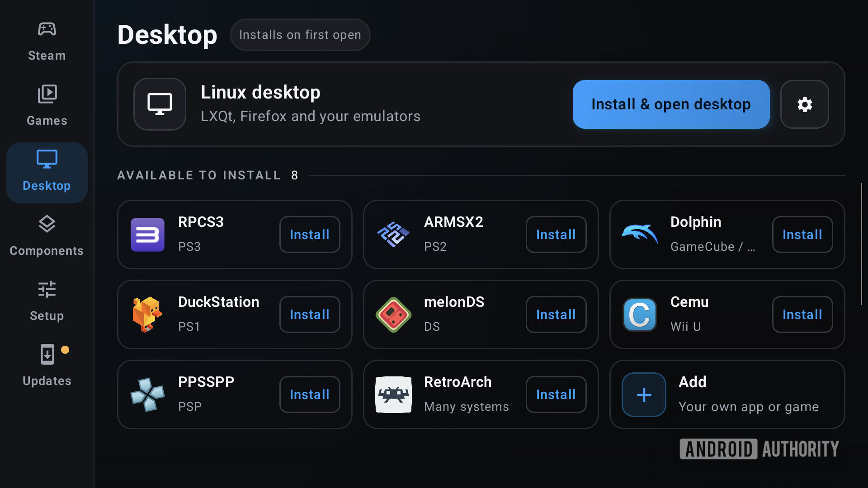
Task: Click the RPCS3 purple app icon
Action: coord(147,235)
